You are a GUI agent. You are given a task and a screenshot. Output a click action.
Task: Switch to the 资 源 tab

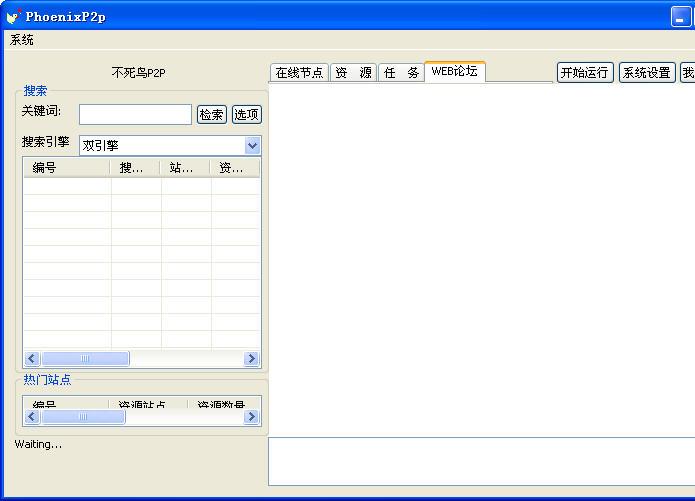(x=353, y=72)
